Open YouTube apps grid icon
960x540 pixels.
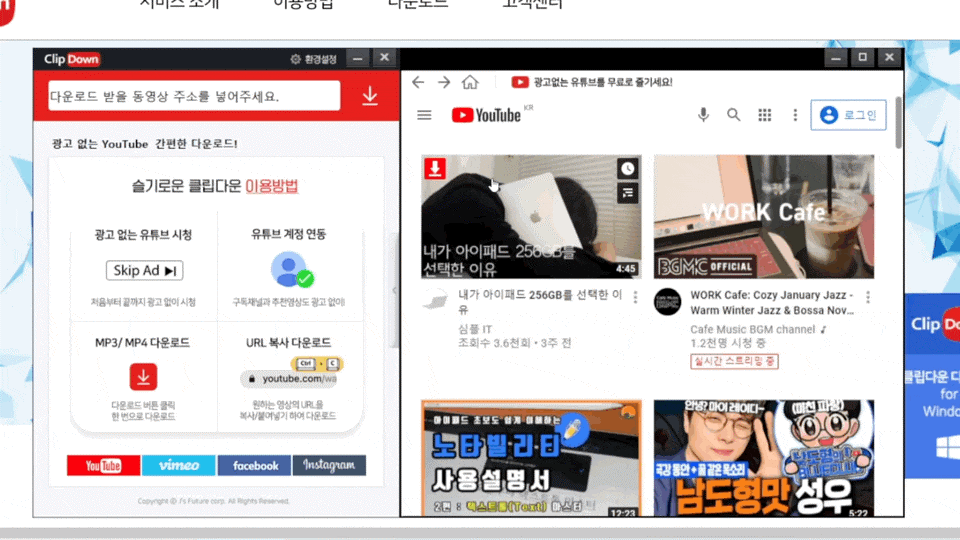point(765,114)
